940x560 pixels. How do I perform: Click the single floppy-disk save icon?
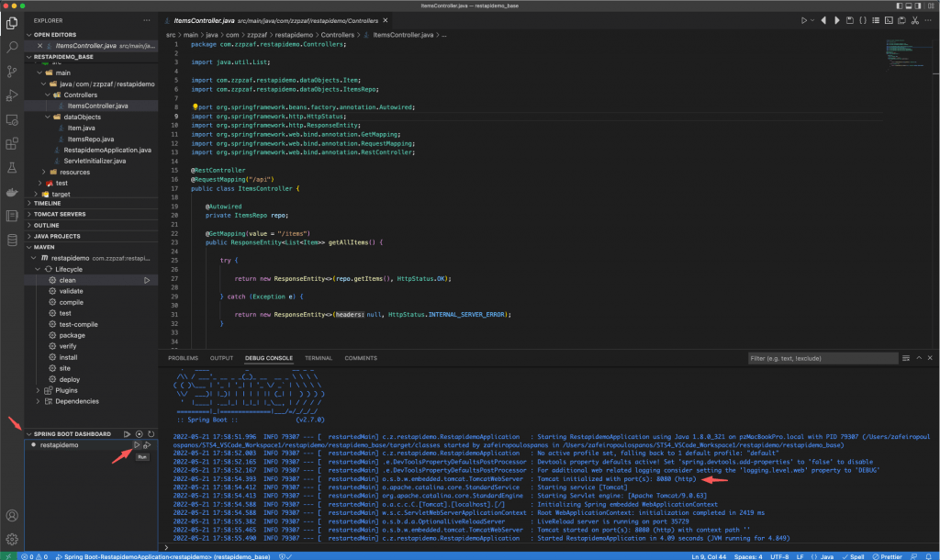(849, 20)
